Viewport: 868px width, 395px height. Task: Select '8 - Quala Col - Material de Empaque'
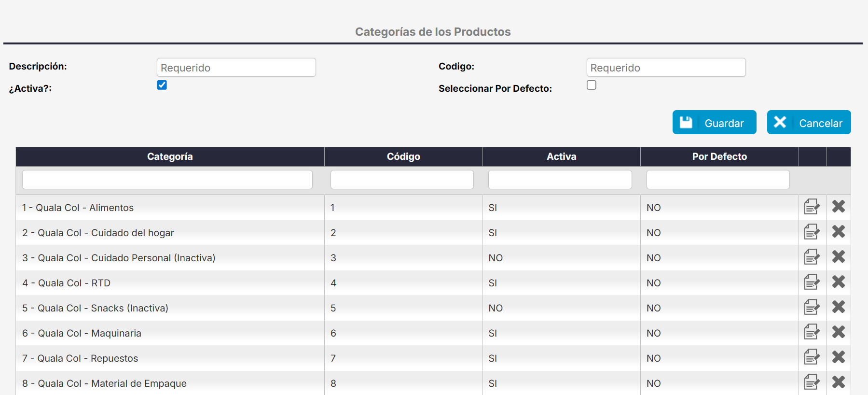pos(170,383)
